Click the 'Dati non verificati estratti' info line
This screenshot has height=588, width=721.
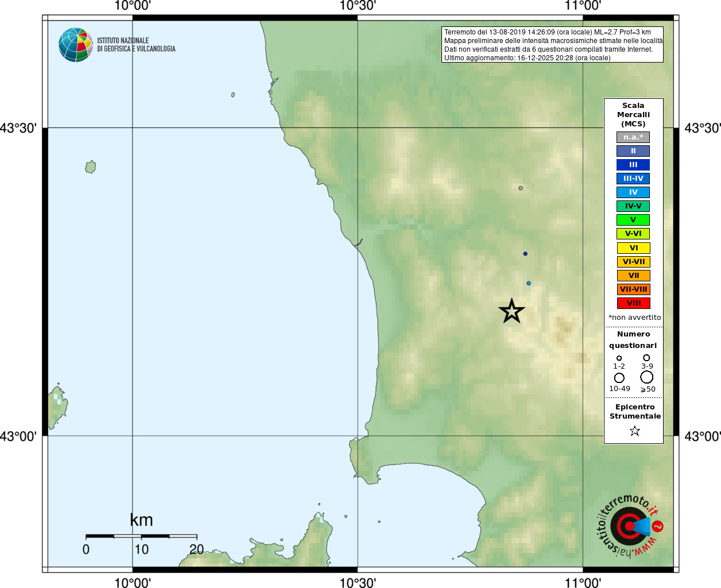(548, 49)
